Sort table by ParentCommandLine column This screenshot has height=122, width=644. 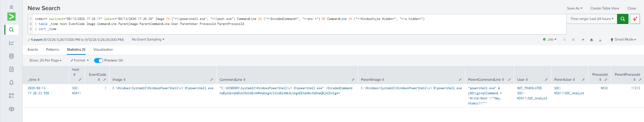click(x=486, y=80)
